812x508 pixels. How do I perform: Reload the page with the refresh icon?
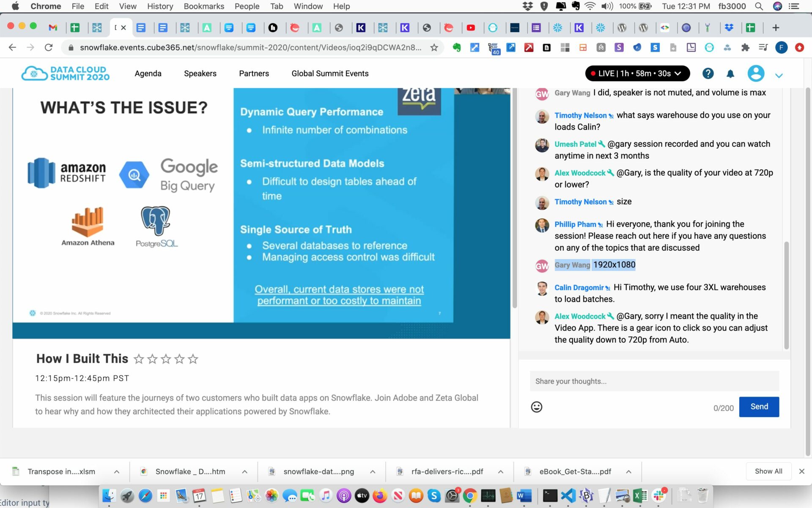coord(49,47)
